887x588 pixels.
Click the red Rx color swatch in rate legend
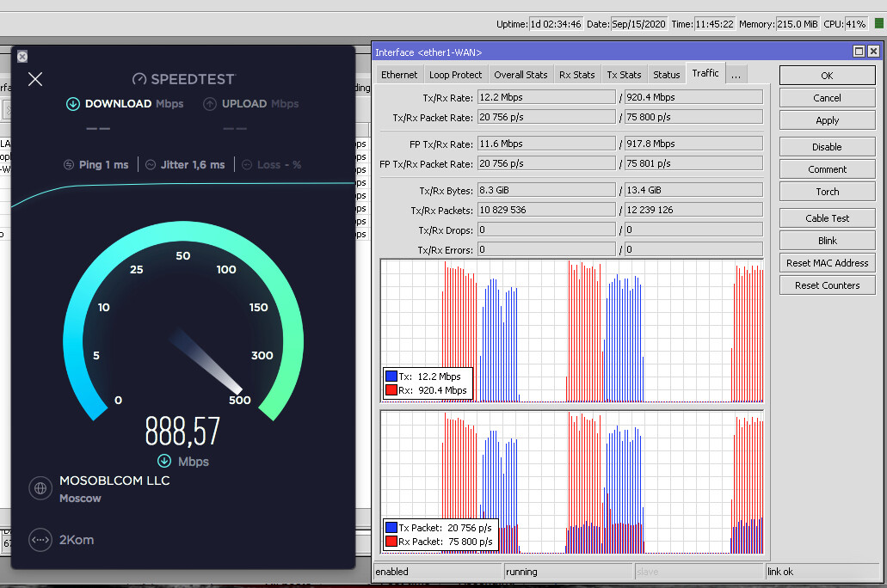tap(391, 389)
